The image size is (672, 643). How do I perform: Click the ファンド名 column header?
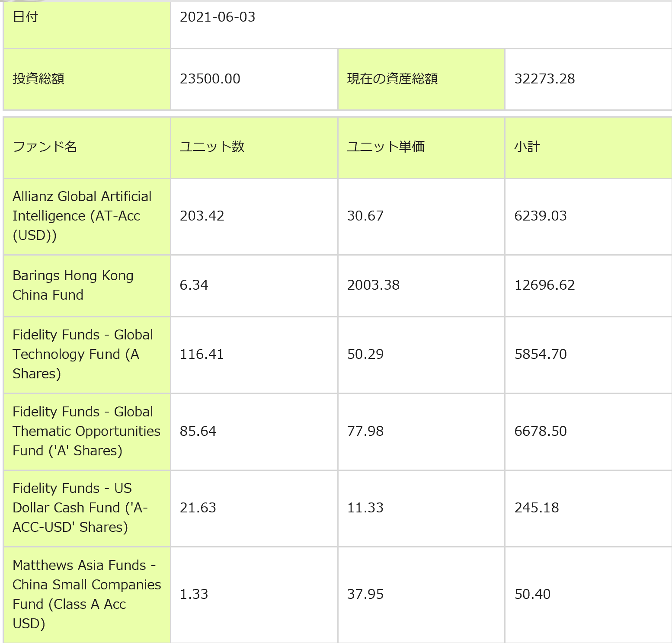tap(45, 147)
